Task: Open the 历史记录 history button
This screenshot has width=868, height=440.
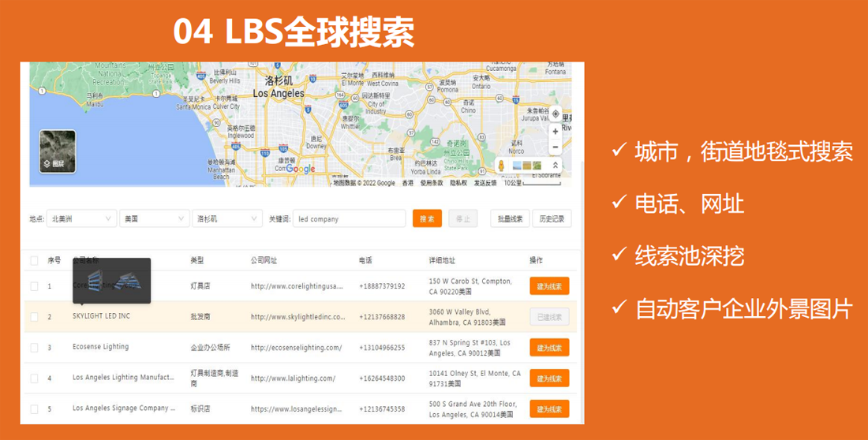Action: pos(552,218)
